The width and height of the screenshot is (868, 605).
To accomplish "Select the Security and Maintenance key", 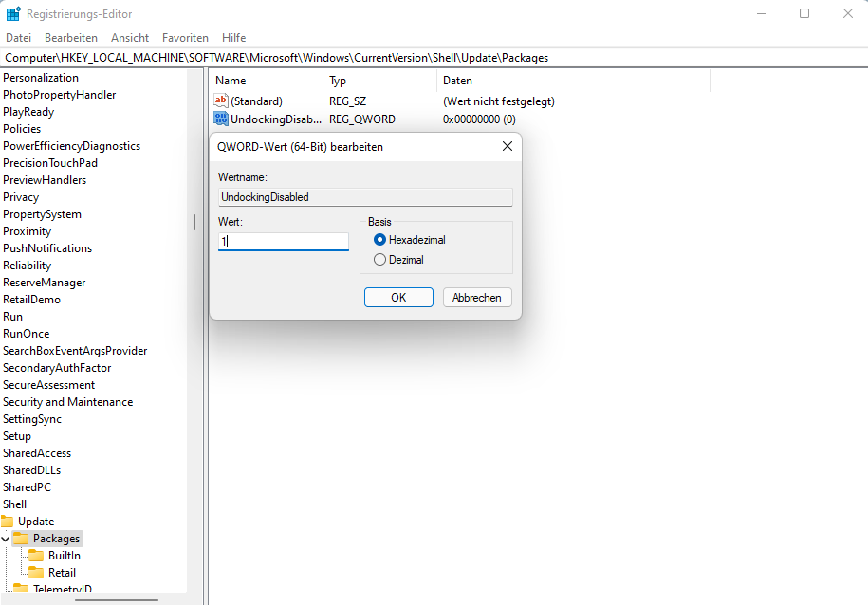I will 67,402.
